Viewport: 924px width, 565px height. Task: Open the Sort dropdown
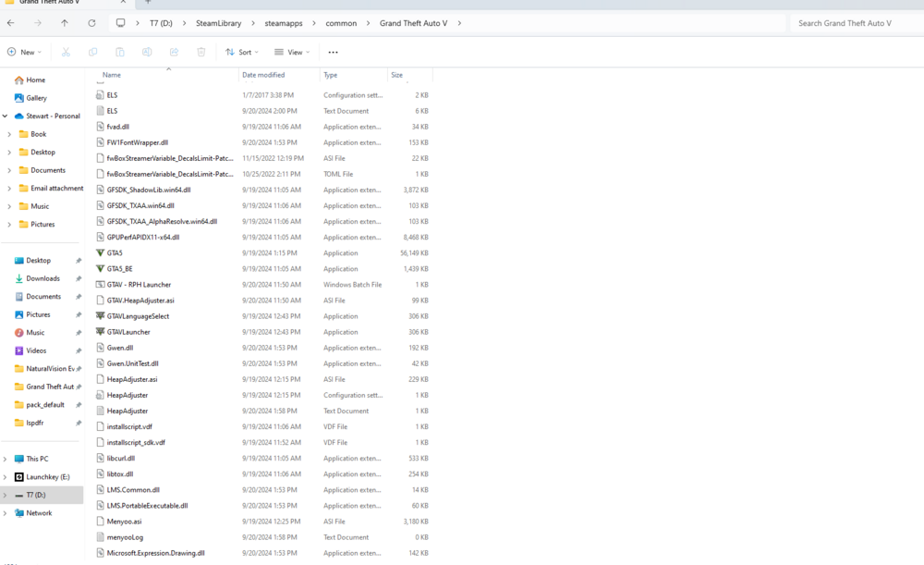(242, 52)
